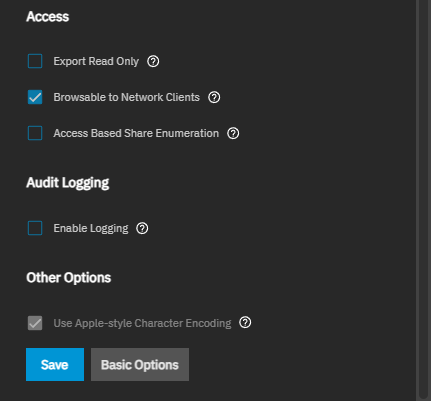Uncheck Browsable to Network Clients
The height and width of the screenshot is (401, 431).
click(35, 97)
